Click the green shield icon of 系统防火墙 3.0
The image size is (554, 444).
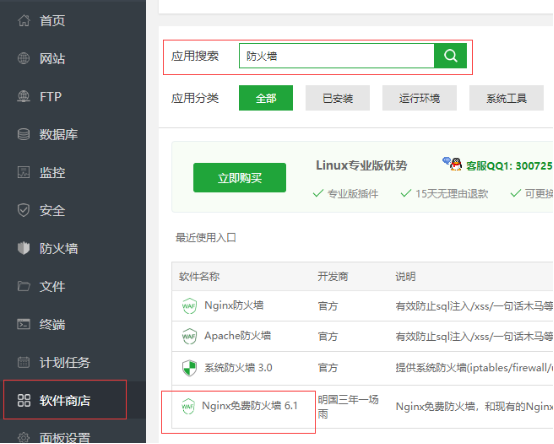(x=189, y=368)
